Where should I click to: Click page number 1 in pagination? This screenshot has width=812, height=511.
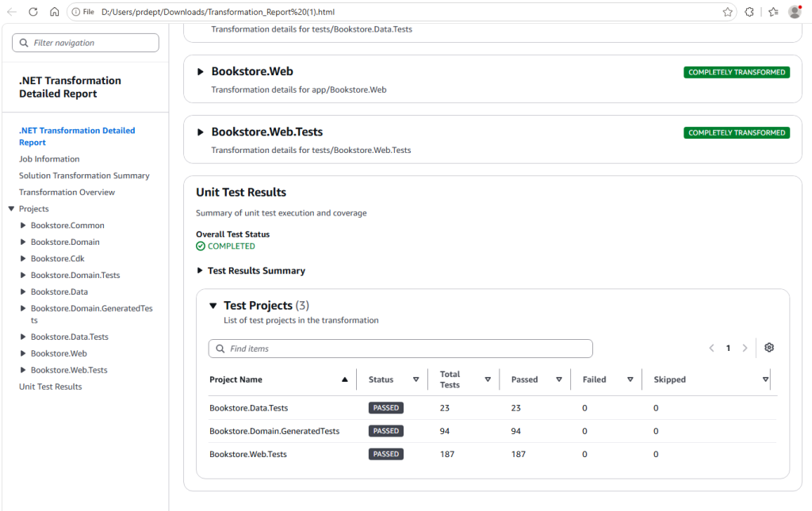pos(728,348)
